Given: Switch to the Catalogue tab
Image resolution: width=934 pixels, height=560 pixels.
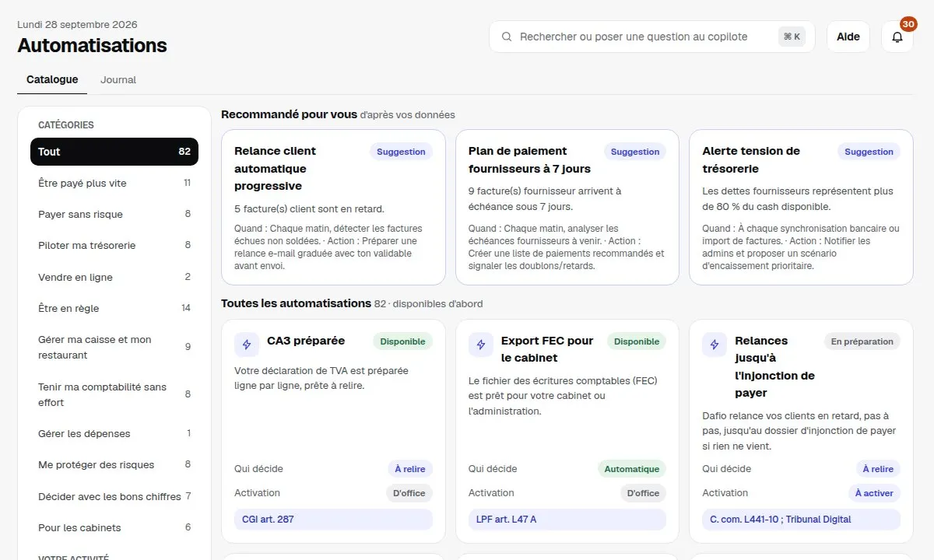Looking at the screenshot, I should (x=52, y=79).
